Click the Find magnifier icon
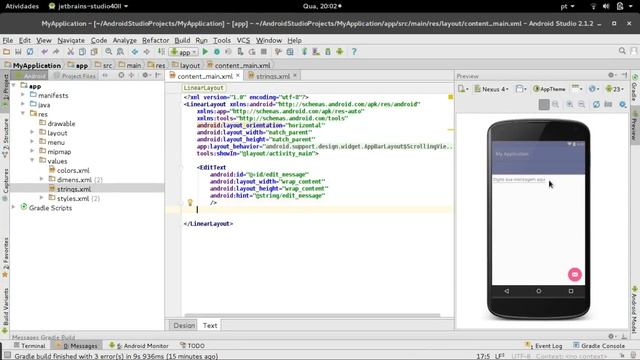640x360 pixels. (109, 52)
